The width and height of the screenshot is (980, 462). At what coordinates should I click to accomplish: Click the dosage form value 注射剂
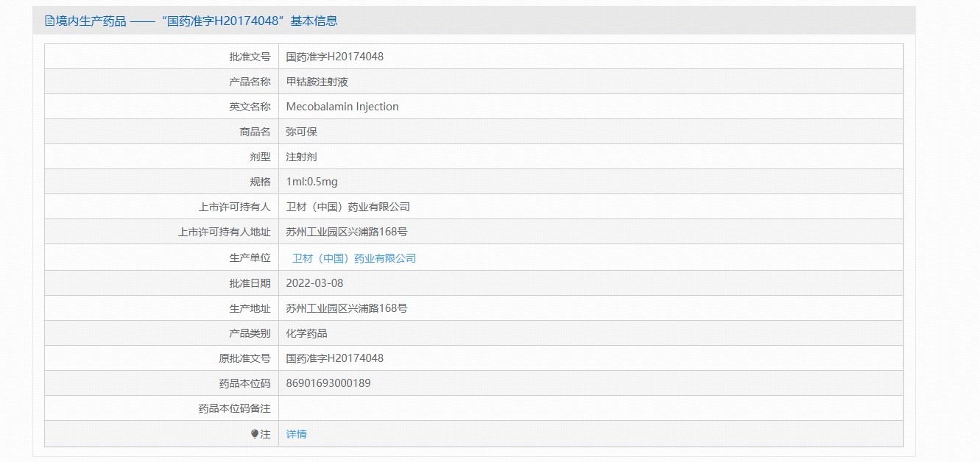pyautogui.click(x=301, y=157)
